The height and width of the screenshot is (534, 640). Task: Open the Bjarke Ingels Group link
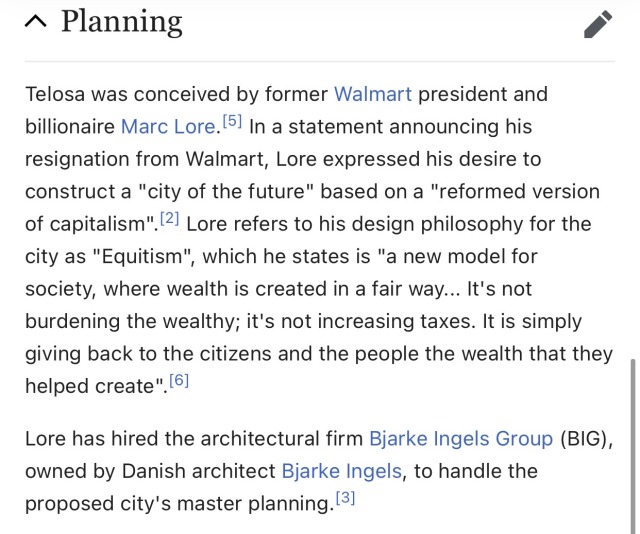461,438
